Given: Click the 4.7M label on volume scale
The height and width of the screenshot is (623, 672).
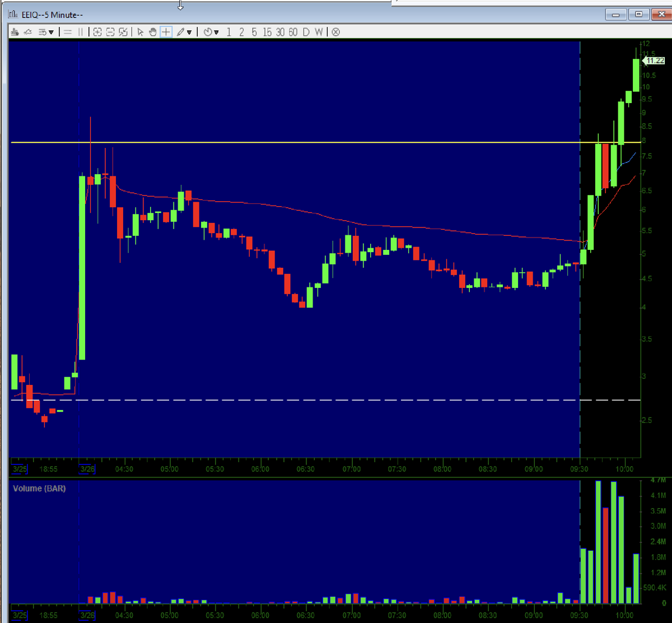Looking at the screenshot, I should click(659, 481).
